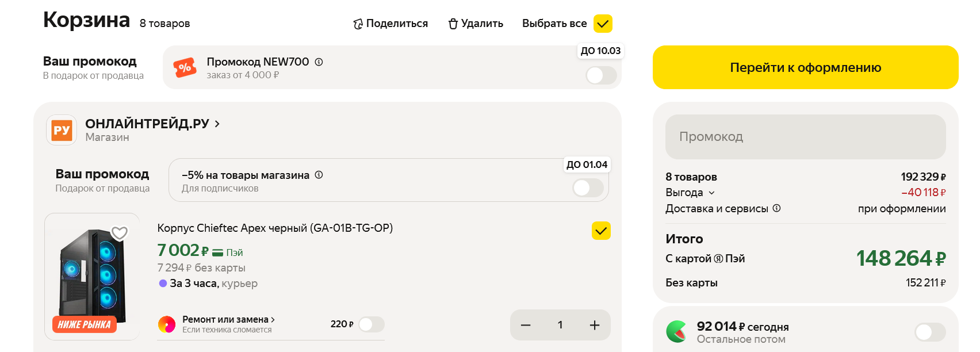980x352 pixels.
Task: Increase Chieftec case quantity with plus
Action: click(595, 325)
